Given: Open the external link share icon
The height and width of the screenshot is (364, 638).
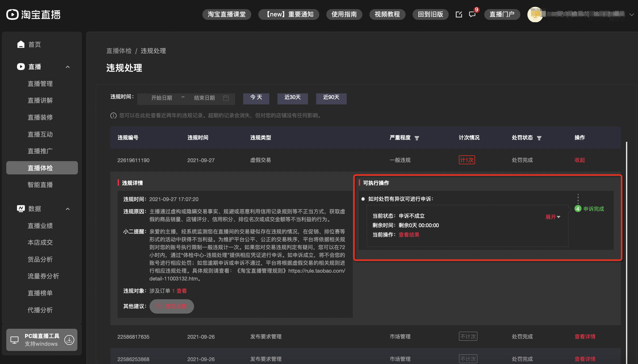Looking at the screenshot, I should pyautogui.click(x=459, y=14).
